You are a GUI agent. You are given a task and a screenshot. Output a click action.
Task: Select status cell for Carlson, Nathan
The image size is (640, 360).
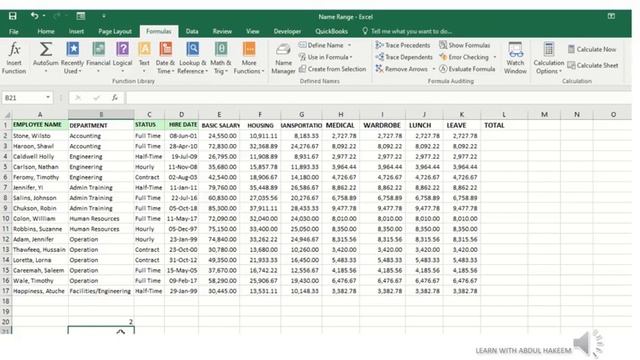[x=149, y=167]
